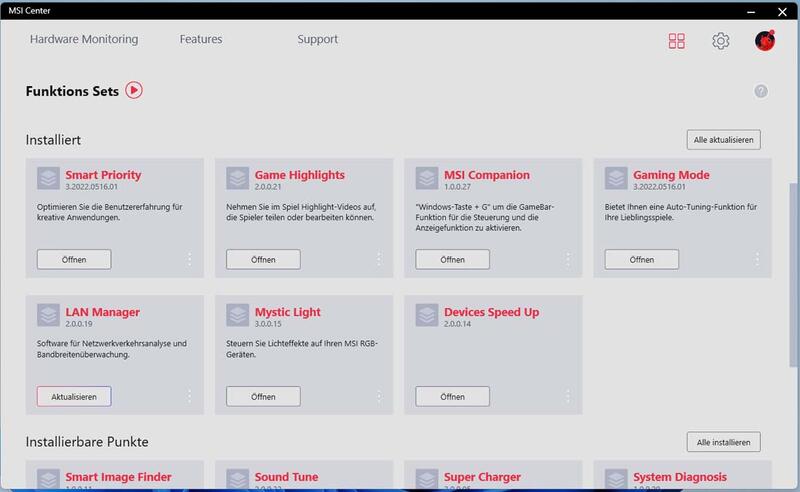The height and width of the screenshot is (492, 800).
Task: Open the Game Highlights options menu
Action: click(379, 259)
